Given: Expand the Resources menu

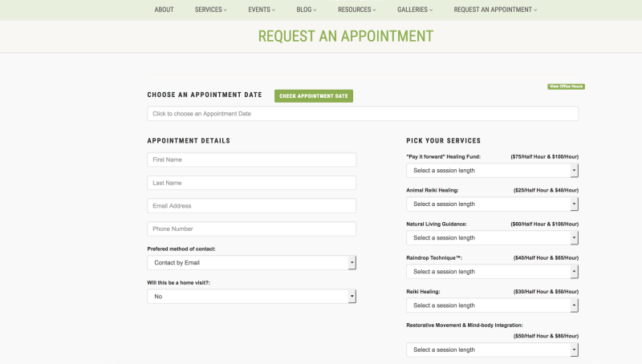Looking at the screenshot, I should [x=356, y=10].
